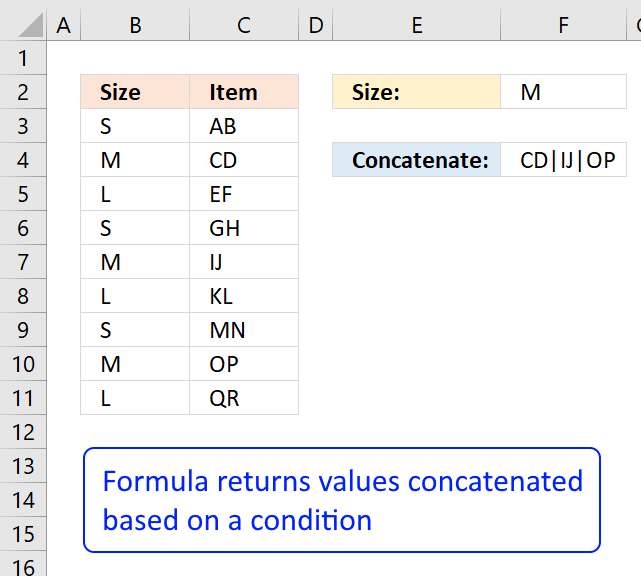Click the blue Concatenate: label cell
Image resolution: width=641 pixels, height=576 pixels.
click(x=416, y=160)
